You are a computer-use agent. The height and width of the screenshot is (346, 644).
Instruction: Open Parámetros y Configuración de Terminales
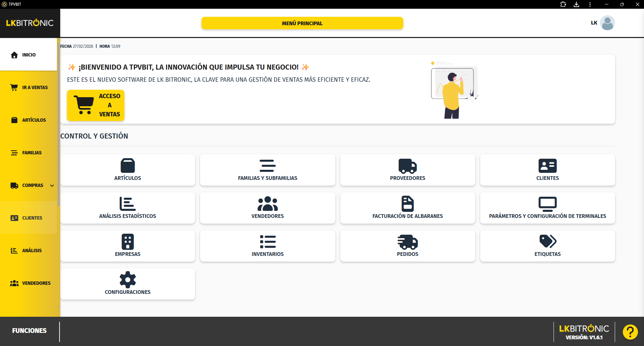pyautogui.click(x=547, y=208)
